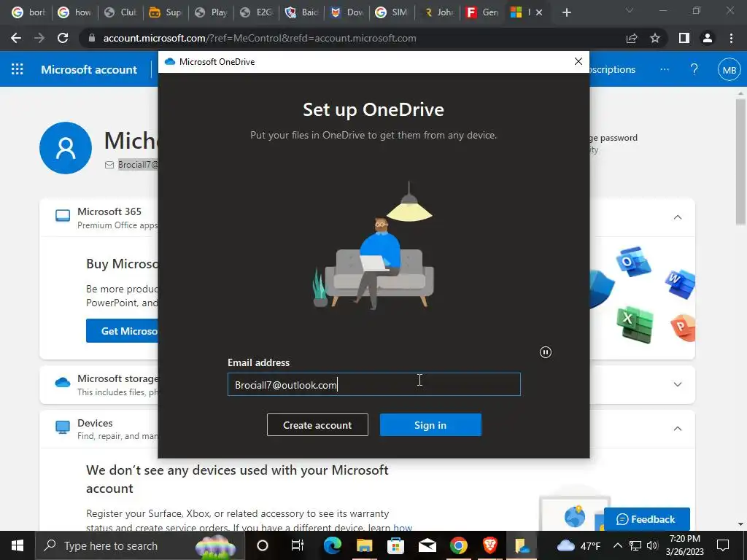Share this page from the address bar
The image size is (747, 560).
(632, 38)
